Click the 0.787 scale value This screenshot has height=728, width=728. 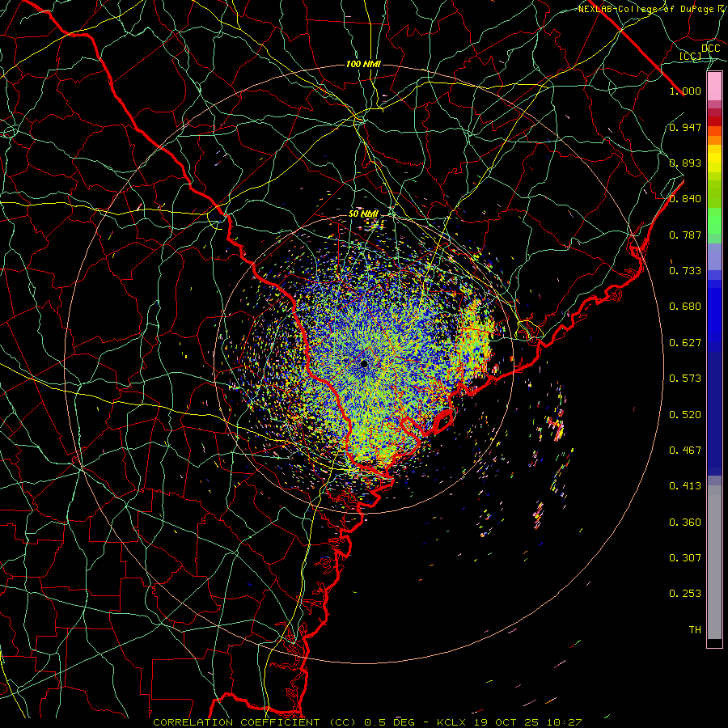(x=685, y=235)
